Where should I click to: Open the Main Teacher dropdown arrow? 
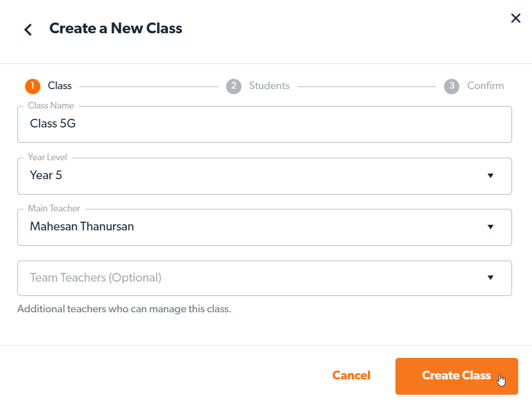pos(491,227)
